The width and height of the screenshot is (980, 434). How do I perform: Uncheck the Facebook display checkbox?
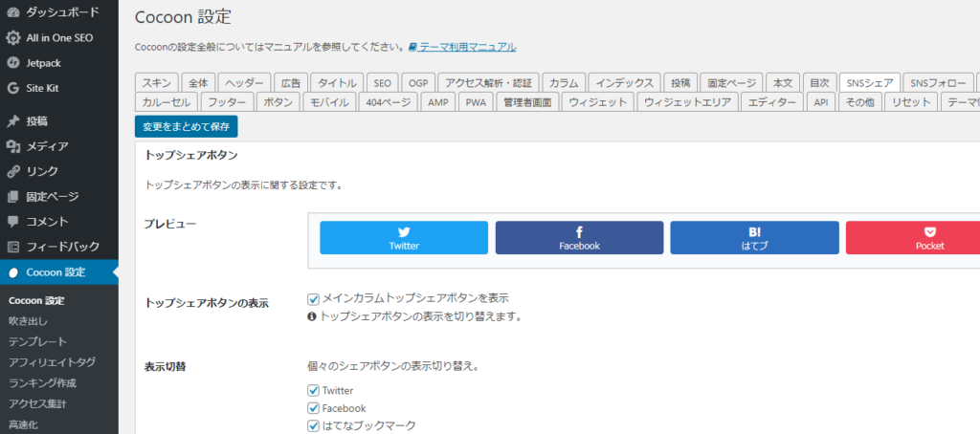[x=314, y=408]
